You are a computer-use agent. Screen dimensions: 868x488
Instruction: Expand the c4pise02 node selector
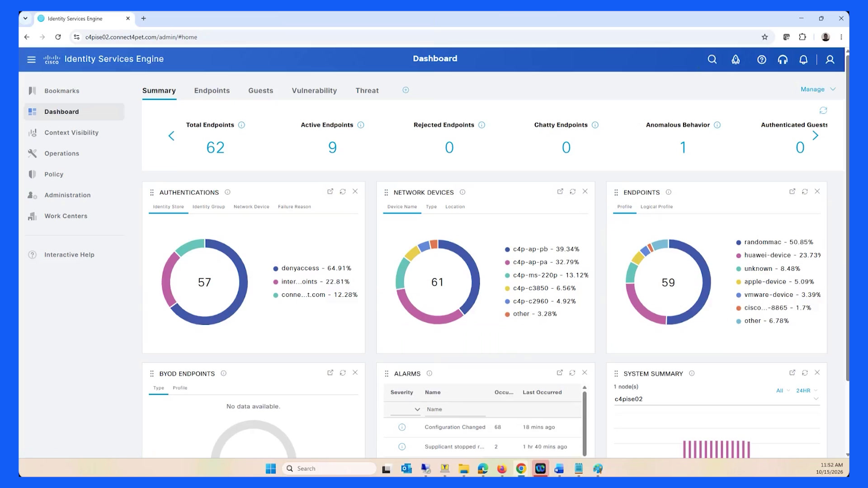coord(717,399)
